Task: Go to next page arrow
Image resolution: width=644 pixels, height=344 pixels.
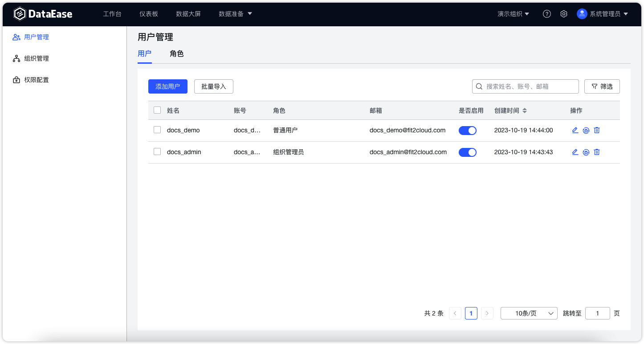Action: [x=487, y=313]
